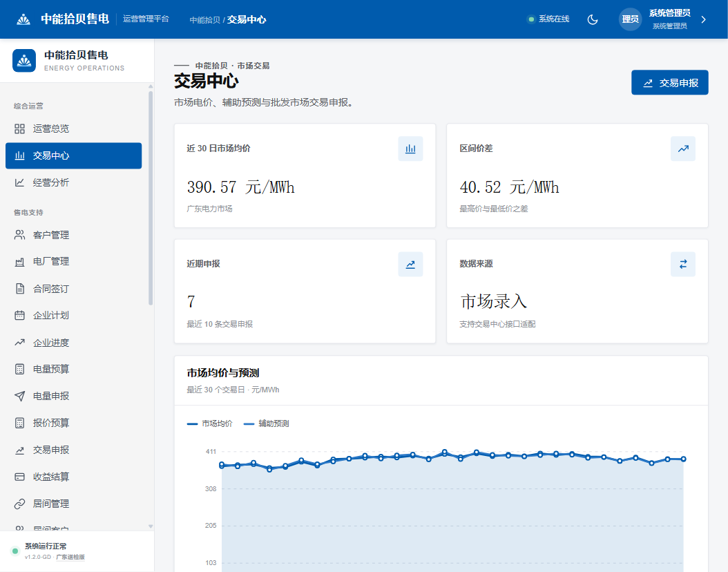Click the 中能拾贝 breadcrumb link

(x=204, y=20)
